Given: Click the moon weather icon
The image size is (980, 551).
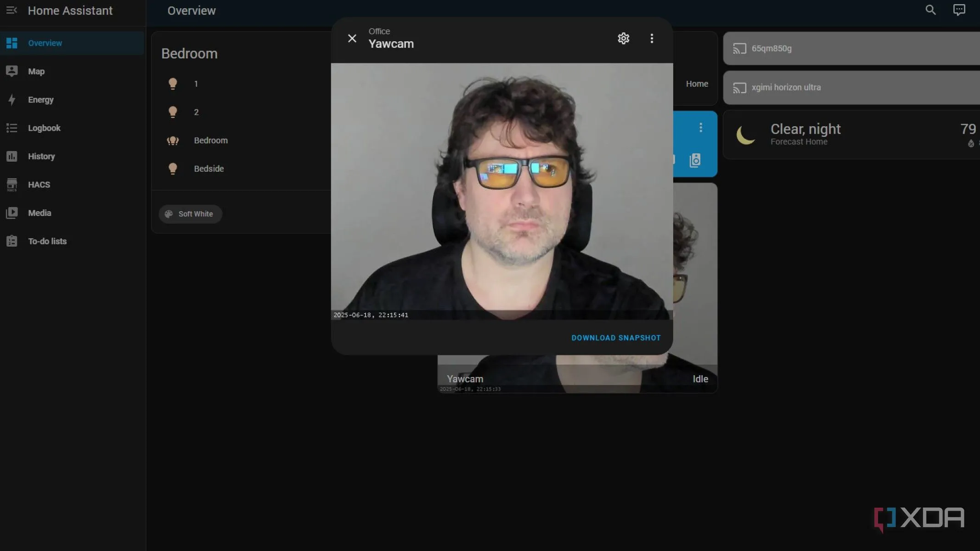Looking at the screenshot, I should click(745, 135).
